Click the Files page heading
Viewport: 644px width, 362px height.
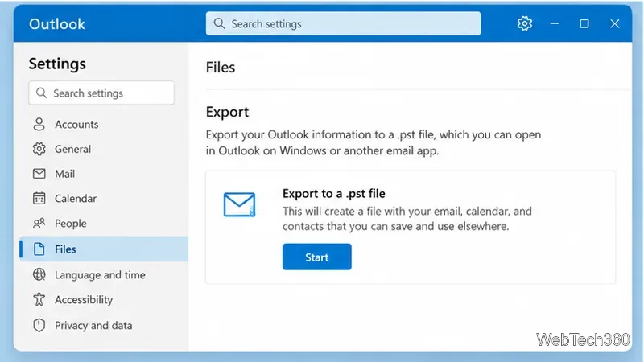pos(221,67)
